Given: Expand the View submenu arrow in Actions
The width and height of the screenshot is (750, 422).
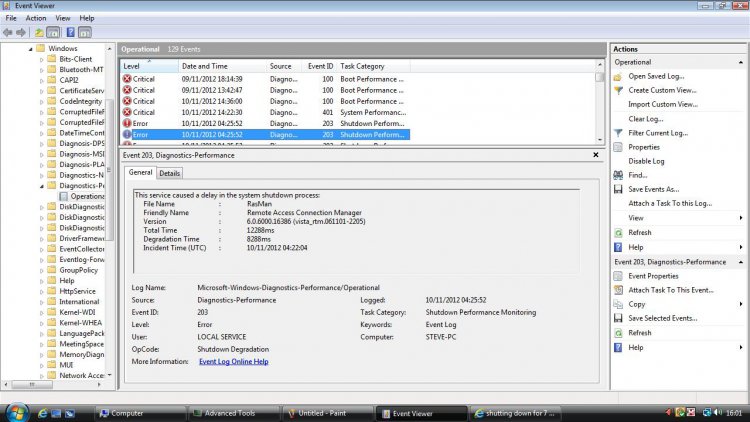Looking at the screenshot, I should (740, 218).
